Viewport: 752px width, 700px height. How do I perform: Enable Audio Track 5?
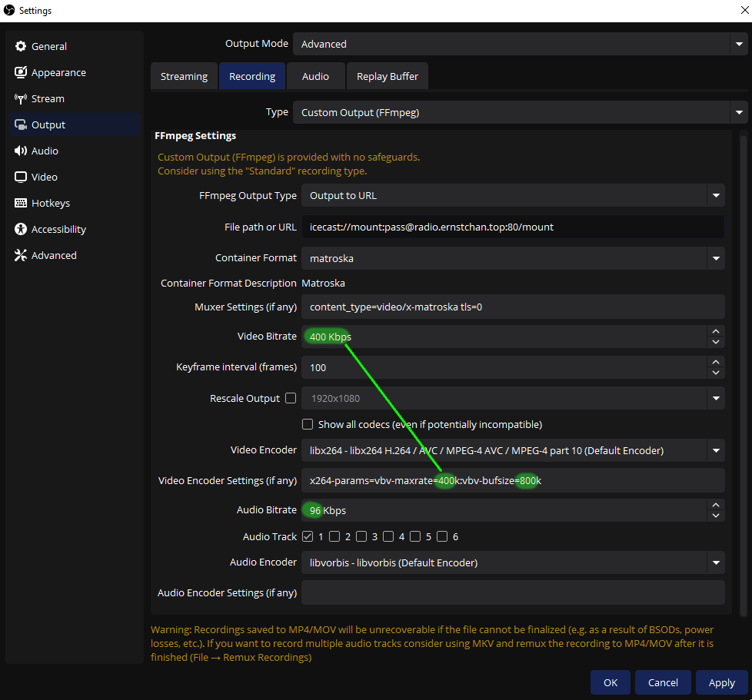(x=415, y=536)
